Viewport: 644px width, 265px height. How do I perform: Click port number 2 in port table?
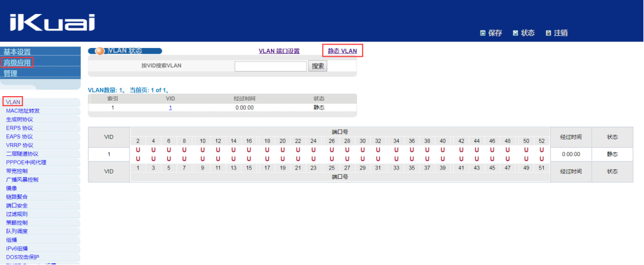click(x=138, y=141)
